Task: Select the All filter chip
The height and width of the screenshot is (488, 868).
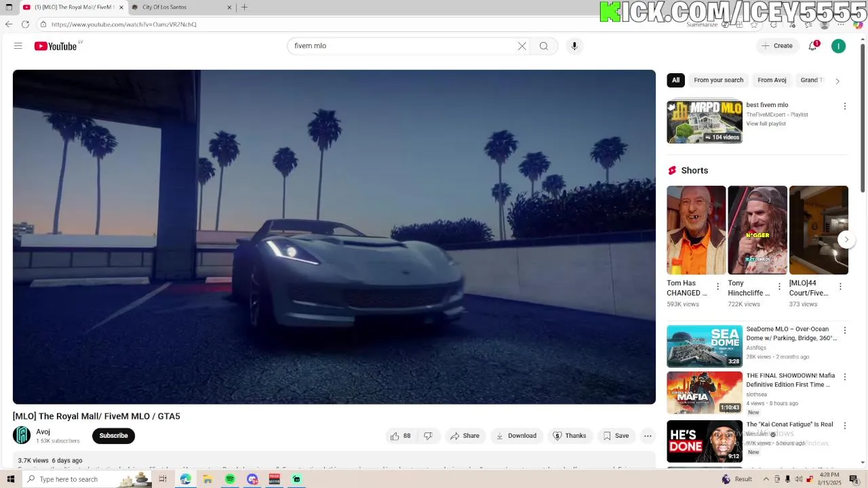Action: coord(675,80)
